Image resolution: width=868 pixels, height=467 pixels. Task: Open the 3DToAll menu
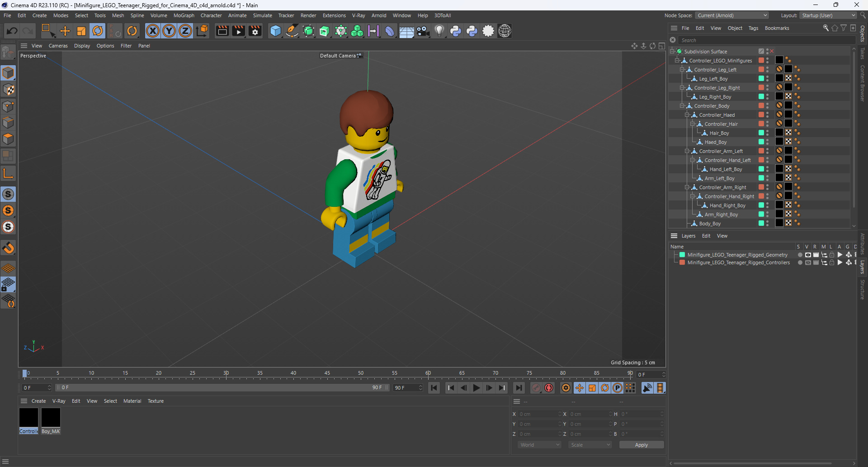(x=443, y=15)
